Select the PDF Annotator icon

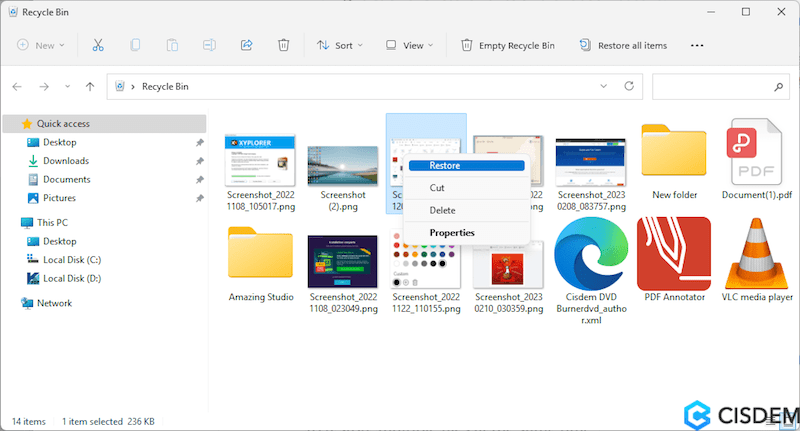pos(674,253)
